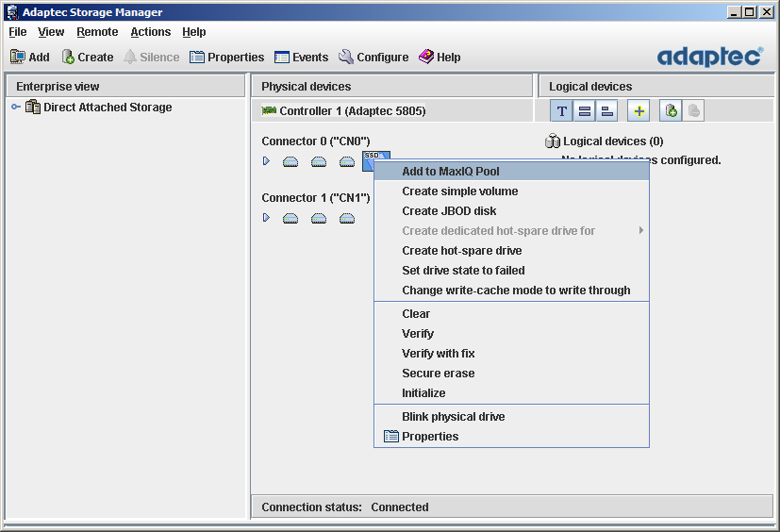Choose Create JBOD disk
780x532 pixels.
[x=511, y=211]
